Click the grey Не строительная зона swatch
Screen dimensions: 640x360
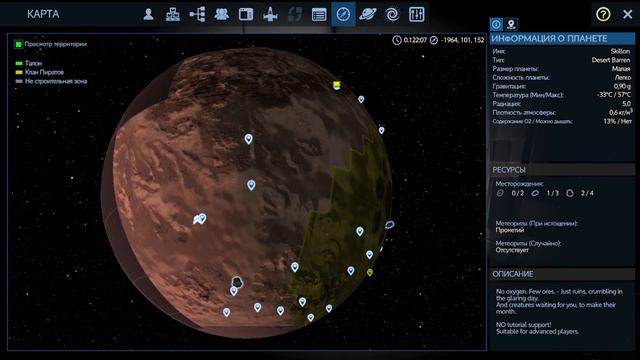click(19, 81)
